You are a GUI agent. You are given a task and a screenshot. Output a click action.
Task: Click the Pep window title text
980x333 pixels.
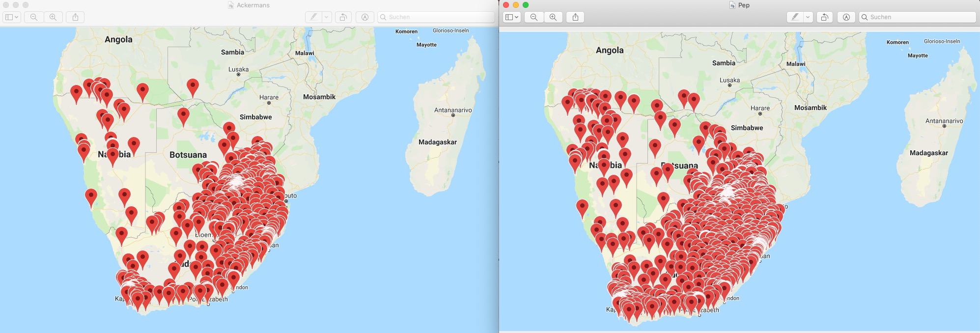coord(744,5)
